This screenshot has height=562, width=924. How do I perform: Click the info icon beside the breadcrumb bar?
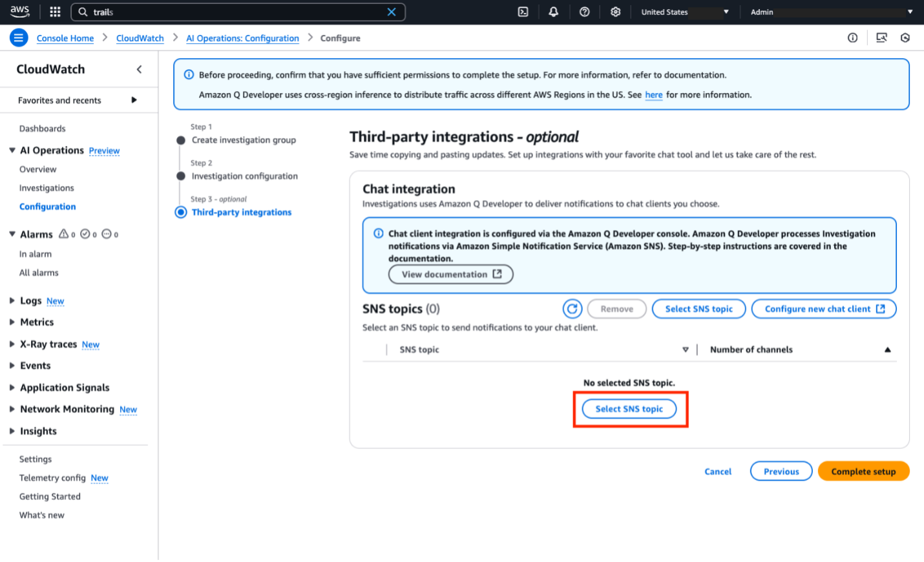point(853,38)
